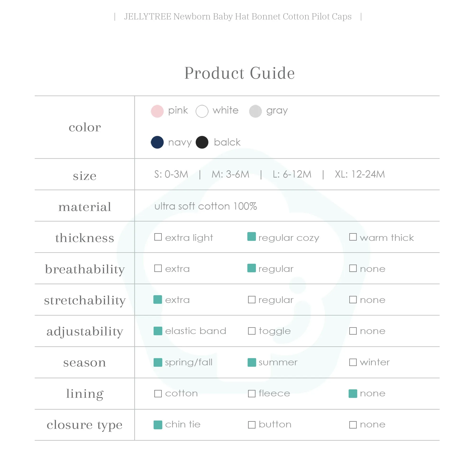Check the extra light thickness box
Image resolution: width=476 pixels, height=476 pixels.
tap(158, 237)
